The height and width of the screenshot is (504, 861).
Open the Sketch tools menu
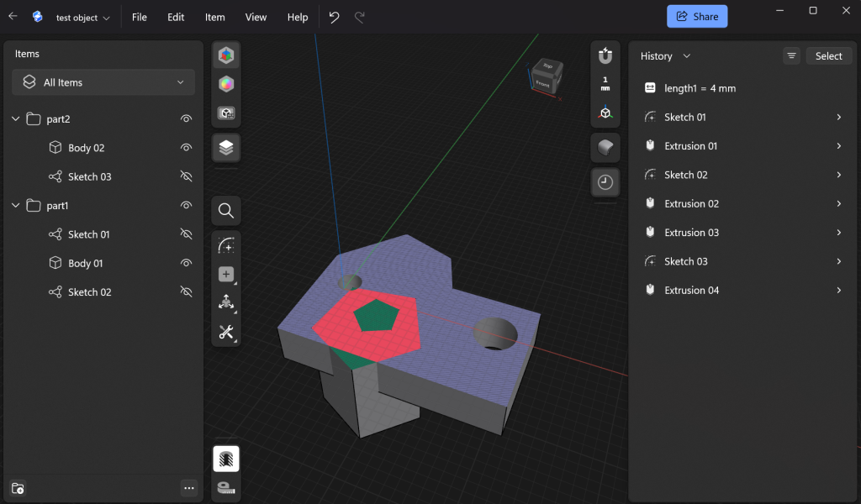pos(225,245)
